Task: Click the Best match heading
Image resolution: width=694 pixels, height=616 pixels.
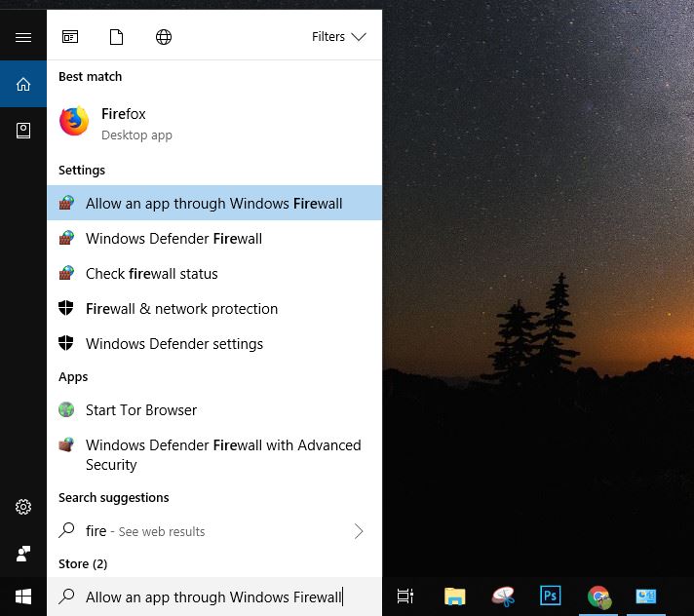Action: pyautogui.click(x=91, y=77)
